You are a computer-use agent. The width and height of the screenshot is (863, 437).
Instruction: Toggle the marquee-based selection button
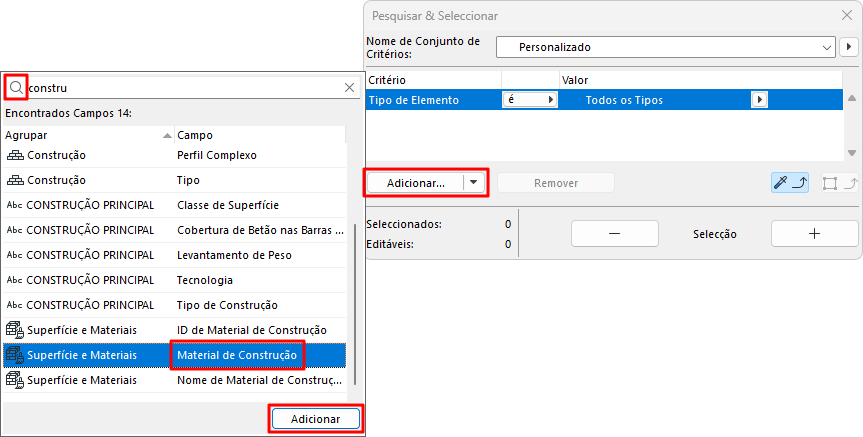(x=839, y=183)
